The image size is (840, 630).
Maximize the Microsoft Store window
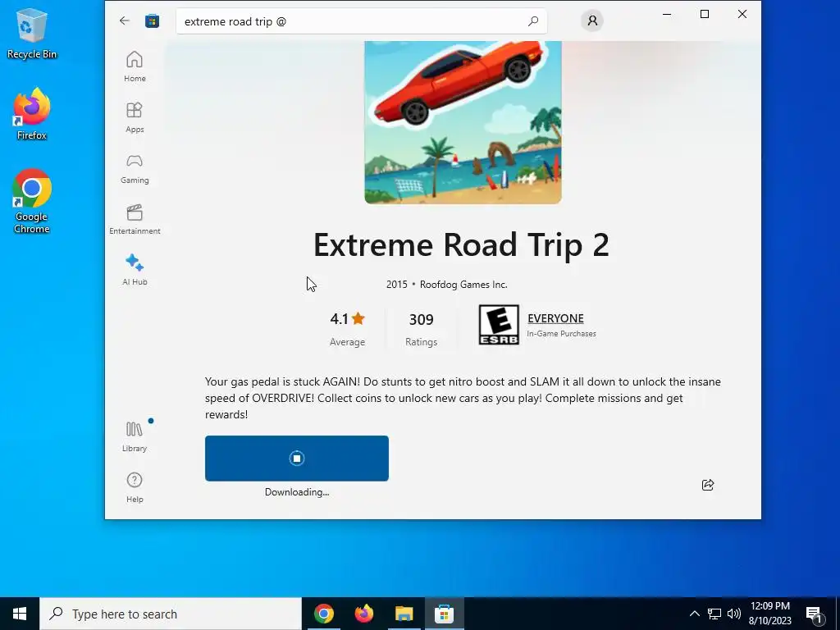[x=705, y=15]
